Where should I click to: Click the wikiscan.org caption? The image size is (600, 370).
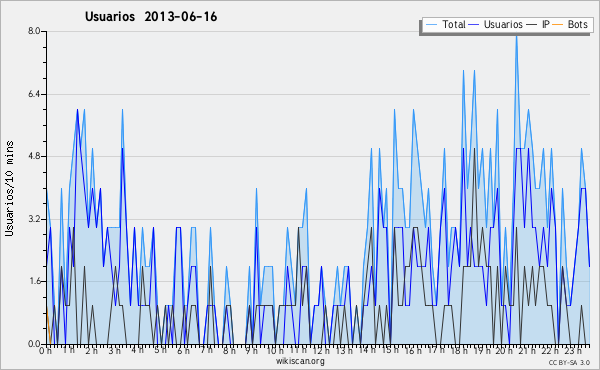[x=300, y=361]
